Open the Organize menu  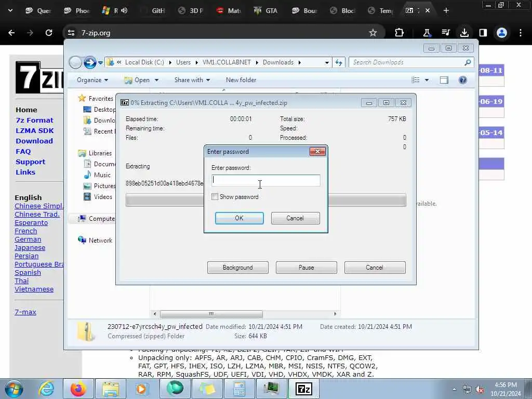click(92, 80)
